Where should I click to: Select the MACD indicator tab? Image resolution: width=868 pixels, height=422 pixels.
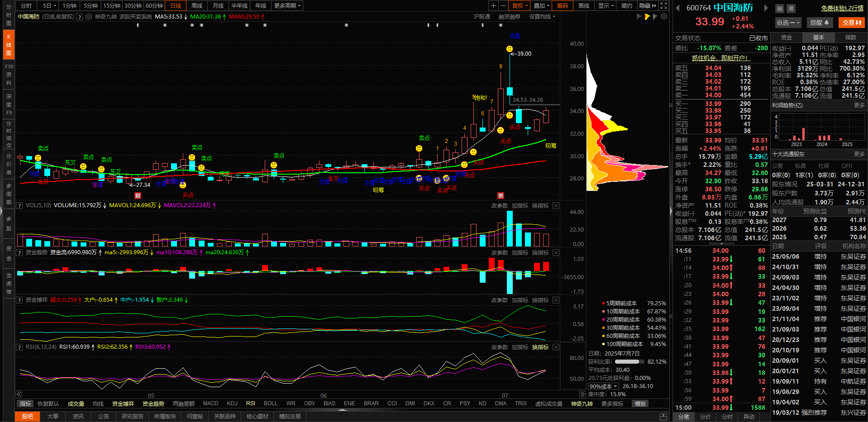coord(211,403)
